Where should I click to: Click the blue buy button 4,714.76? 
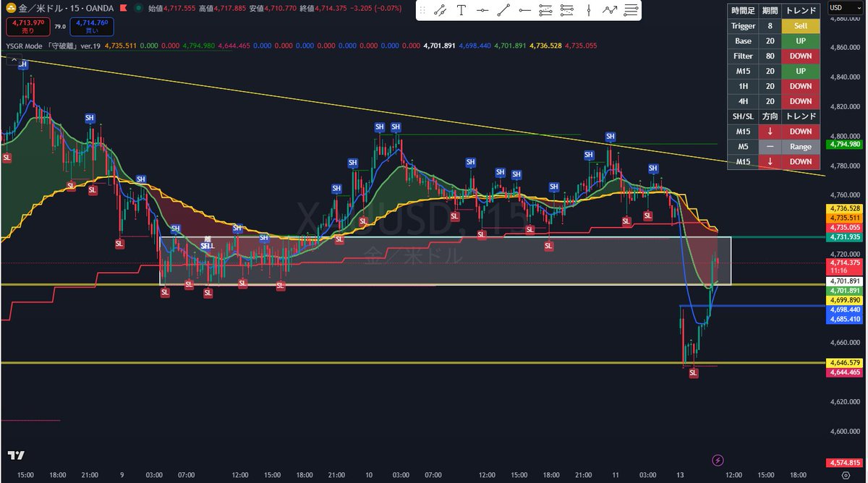click(x=91, y=27)
